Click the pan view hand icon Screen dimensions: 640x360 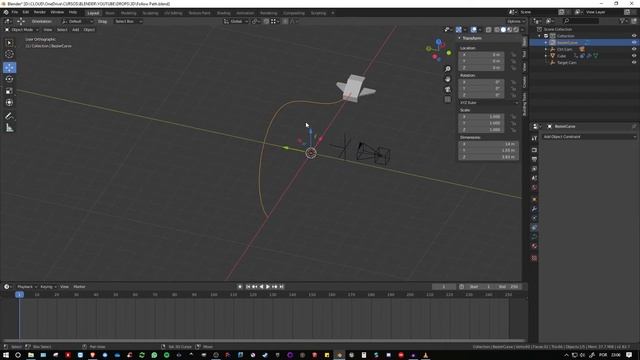448,79
